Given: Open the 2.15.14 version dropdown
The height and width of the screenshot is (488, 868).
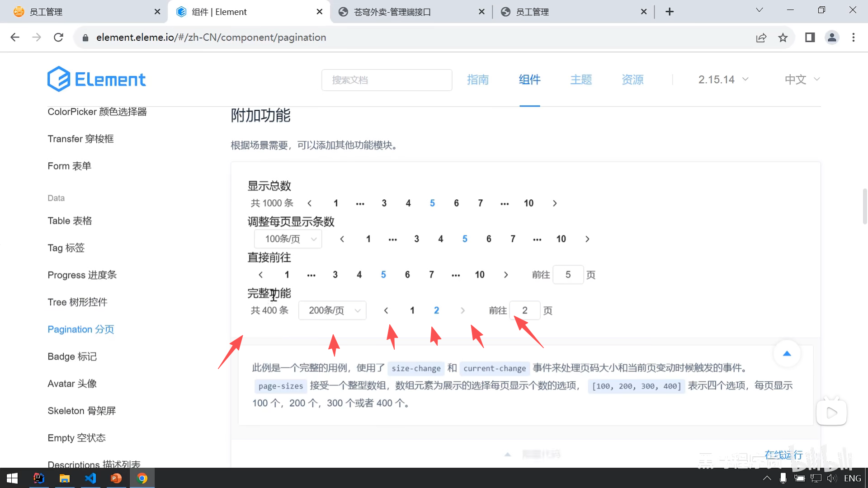Looking at the screenshot, I should (723, 80).
